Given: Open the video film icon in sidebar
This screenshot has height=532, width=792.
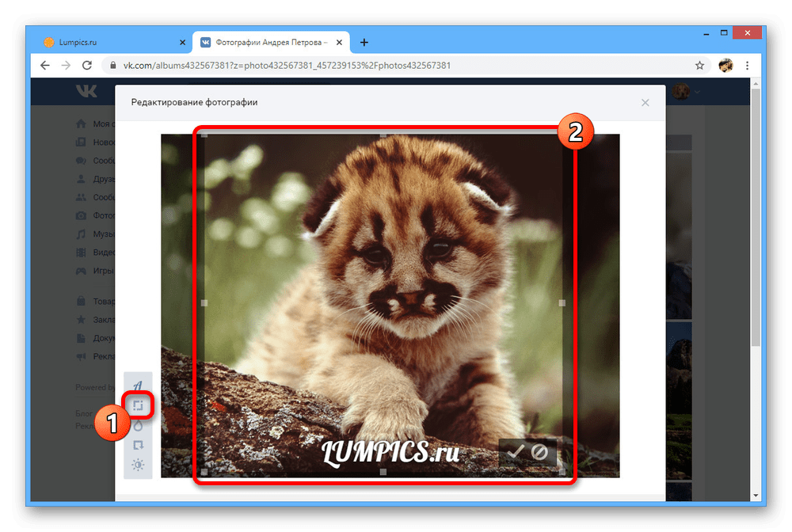Looking at the screenshot, I should 81,252.
